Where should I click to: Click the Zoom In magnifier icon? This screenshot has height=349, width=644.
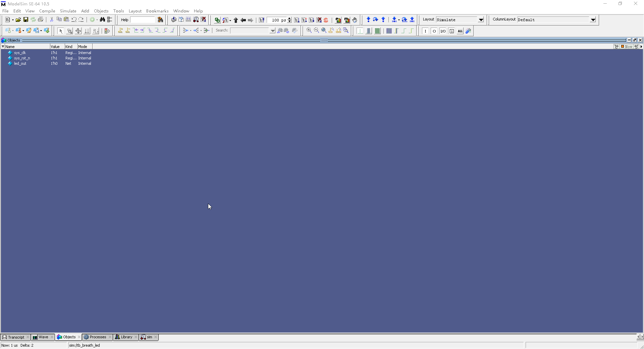click(x=309, y=31)
